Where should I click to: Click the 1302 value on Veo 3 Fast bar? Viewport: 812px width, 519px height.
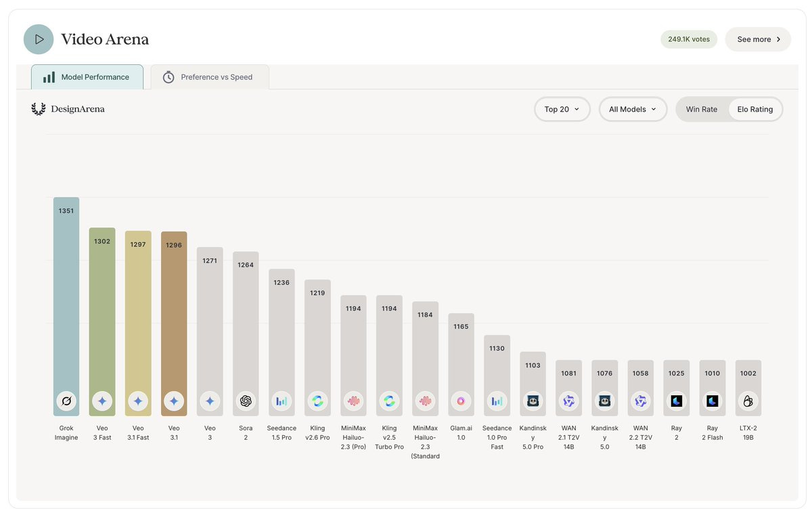pyautogui.click(x=102, y=242)
